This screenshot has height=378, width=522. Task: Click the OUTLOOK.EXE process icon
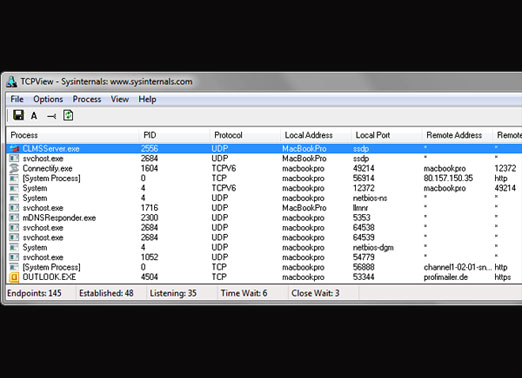(x=14, y=277)
